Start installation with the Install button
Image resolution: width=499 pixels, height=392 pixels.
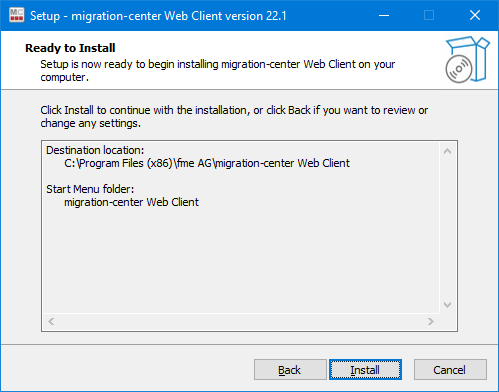click(365, 370)
